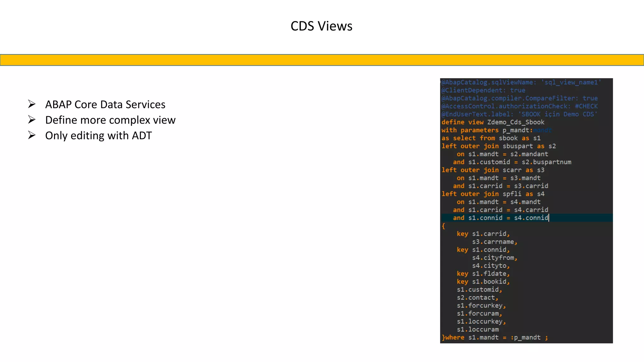The image size is (644, 362).
Task: Click the 'key s1.fldate,' field
Action: pos(483,274)
